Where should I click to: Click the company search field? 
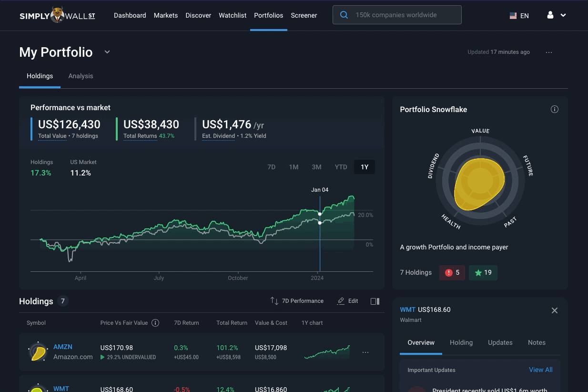click(397, 15)
